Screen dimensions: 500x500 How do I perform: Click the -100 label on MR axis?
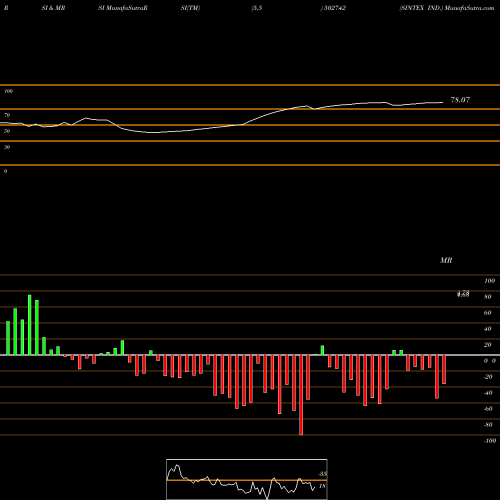pos(490,441)
